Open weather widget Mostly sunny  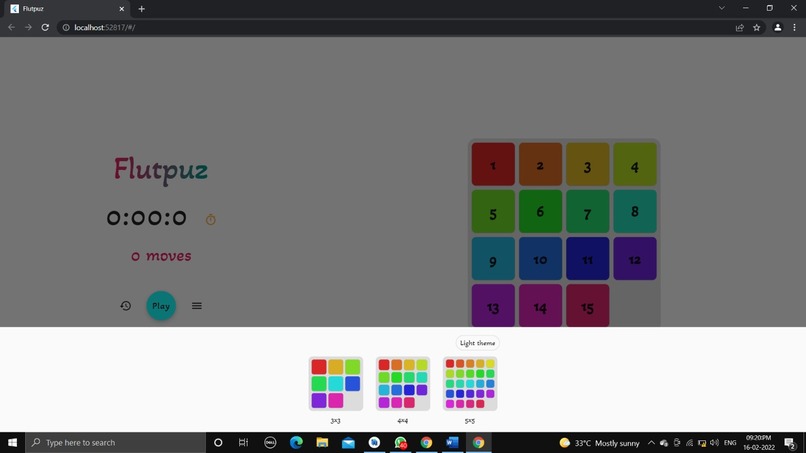pos(599,443)
